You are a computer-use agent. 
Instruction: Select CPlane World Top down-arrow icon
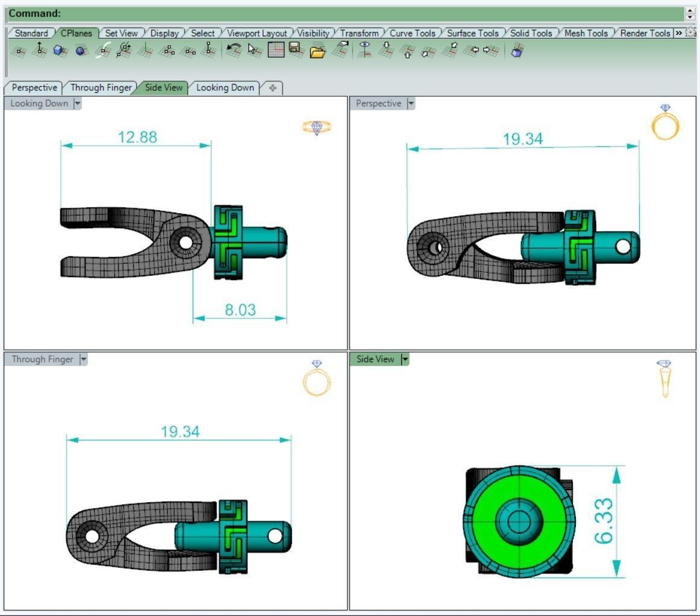(x=386, y=49)
